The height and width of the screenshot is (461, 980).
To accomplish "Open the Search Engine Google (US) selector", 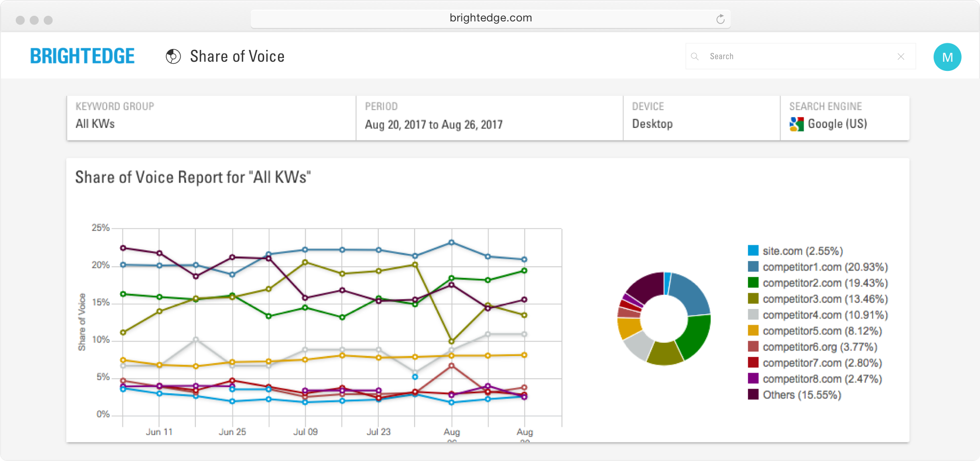I will (x=844, y=118).
